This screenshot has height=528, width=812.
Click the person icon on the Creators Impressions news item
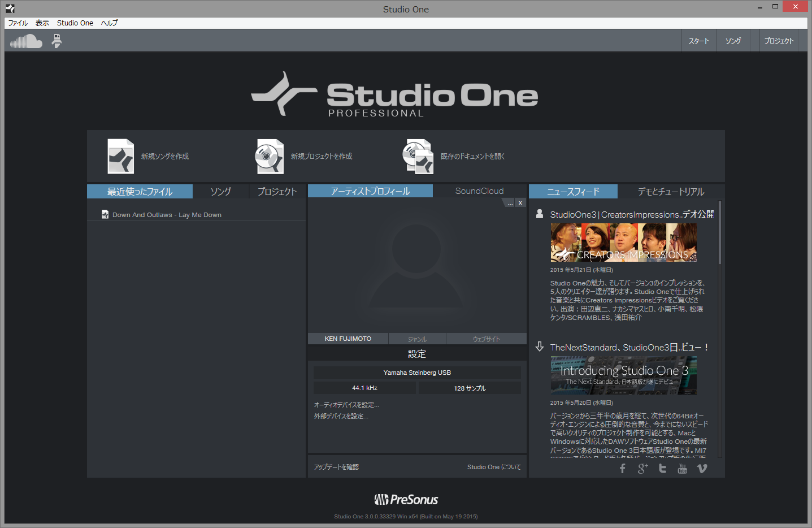pos(540,214)
